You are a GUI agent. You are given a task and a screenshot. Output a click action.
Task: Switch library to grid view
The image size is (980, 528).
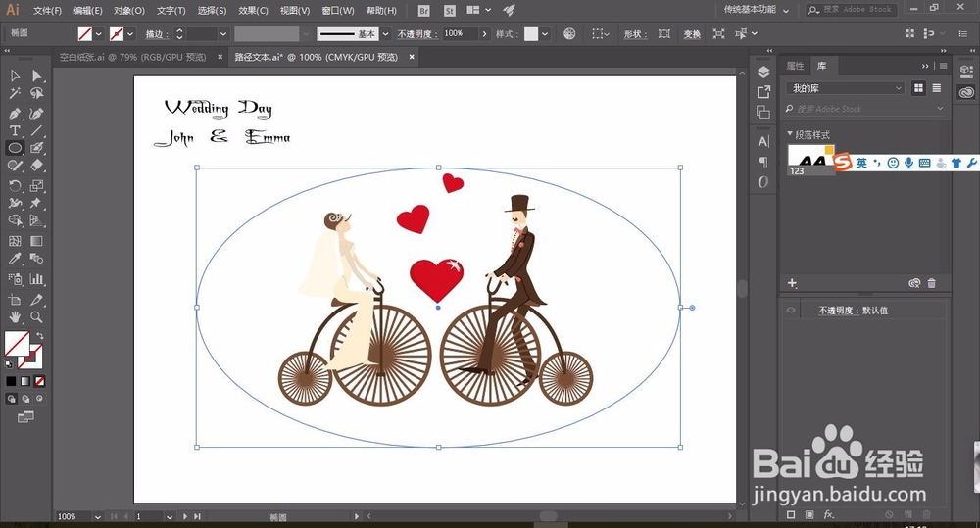(x=918, y=88)
